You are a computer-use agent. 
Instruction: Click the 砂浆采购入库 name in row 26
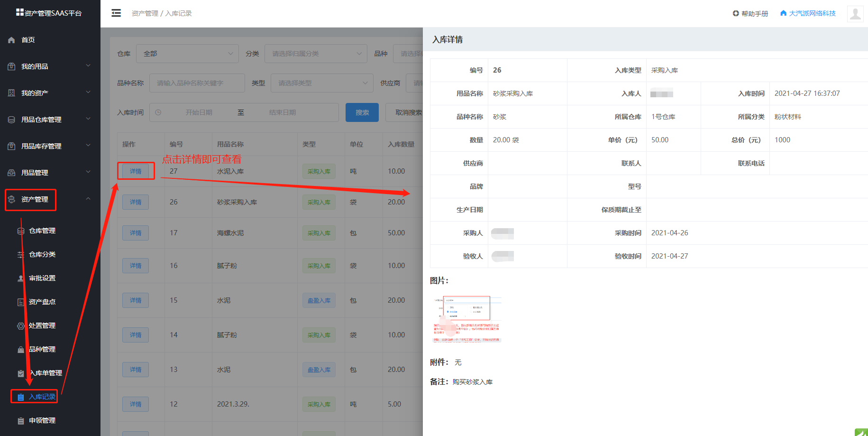point(237,202)
